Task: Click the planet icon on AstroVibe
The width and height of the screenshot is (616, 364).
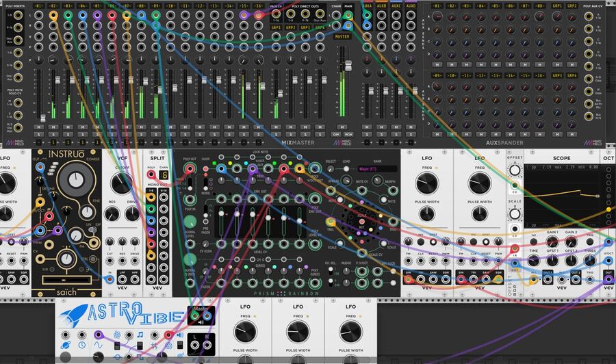Action: [65, 346]
